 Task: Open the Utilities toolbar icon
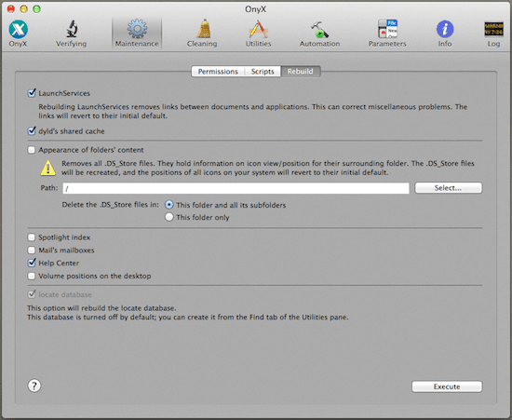258,33
